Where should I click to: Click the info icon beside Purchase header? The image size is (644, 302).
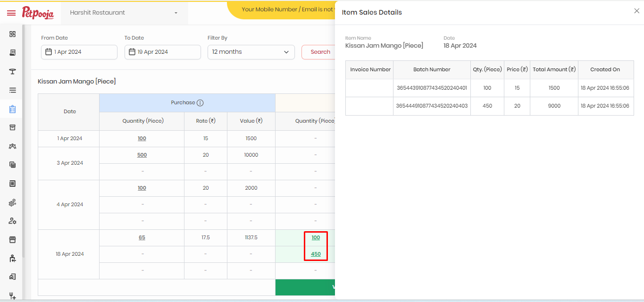point(200,103)
